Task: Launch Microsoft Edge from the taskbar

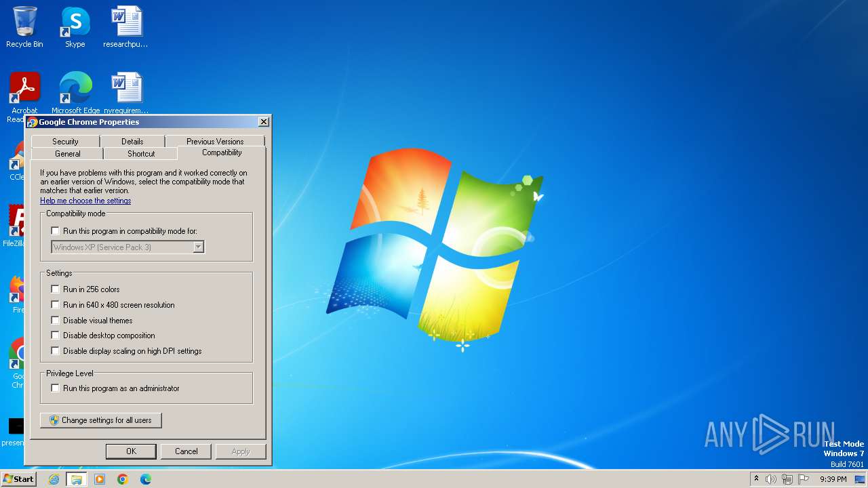Action: 146,479
